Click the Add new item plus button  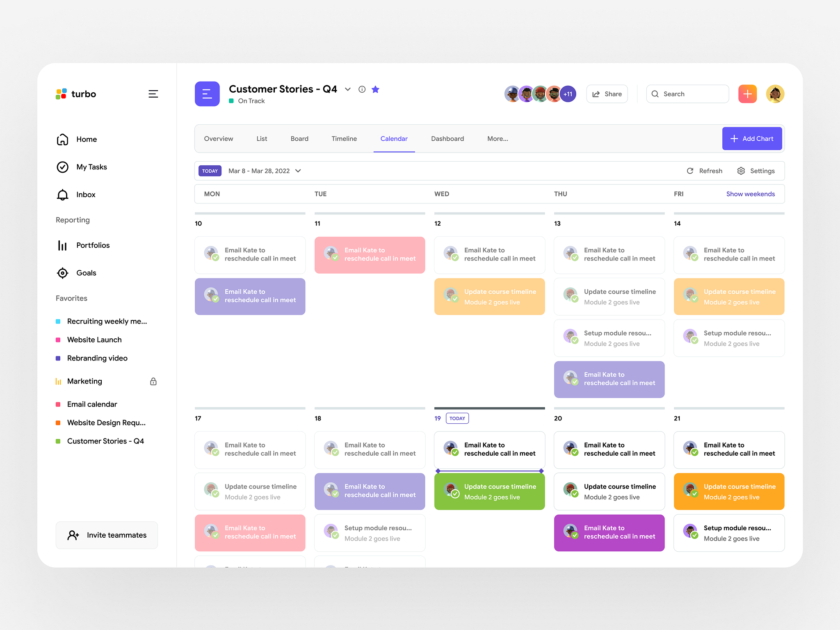(x=748, y=93)
